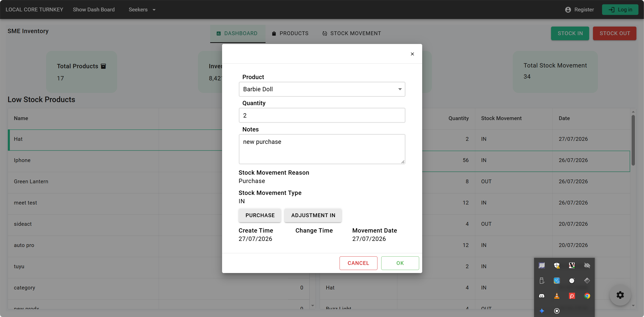
Task: Select the ADJUSTMENT IN reason button
Action: [313, 215]
